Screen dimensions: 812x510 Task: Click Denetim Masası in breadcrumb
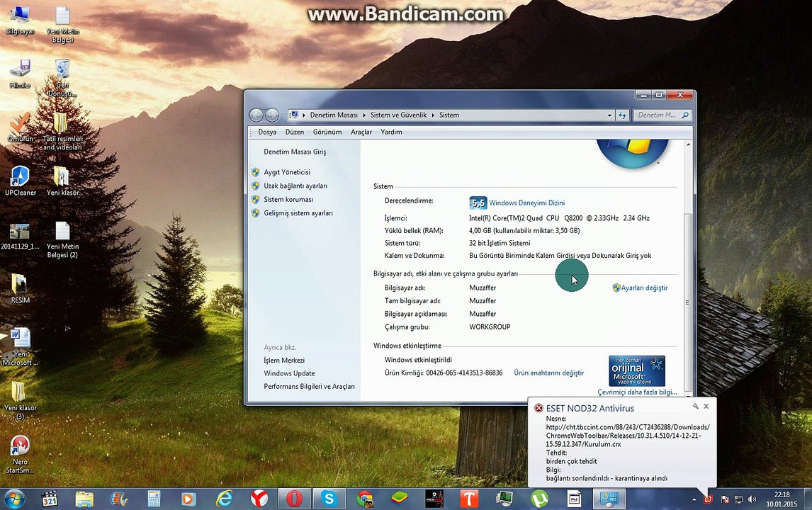coord(334,115)
